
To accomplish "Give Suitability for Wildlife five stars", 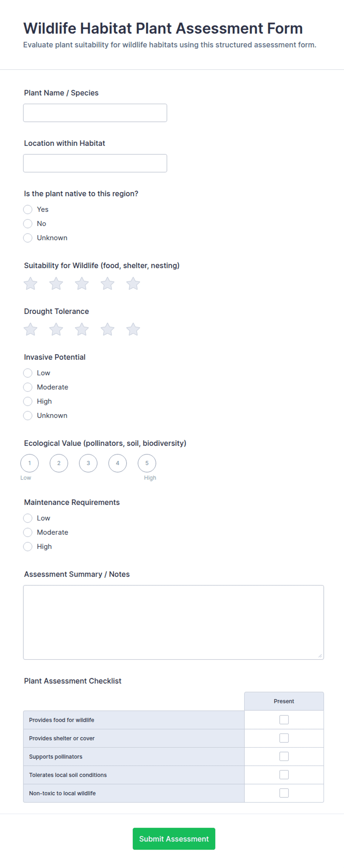I will point(133,284).
